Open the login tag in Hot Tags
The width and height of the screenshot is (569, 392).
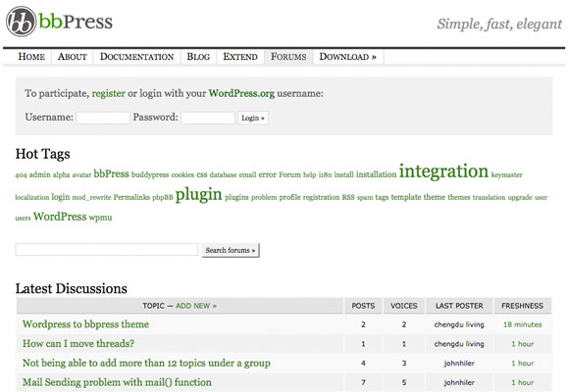(x=61, y=197)
